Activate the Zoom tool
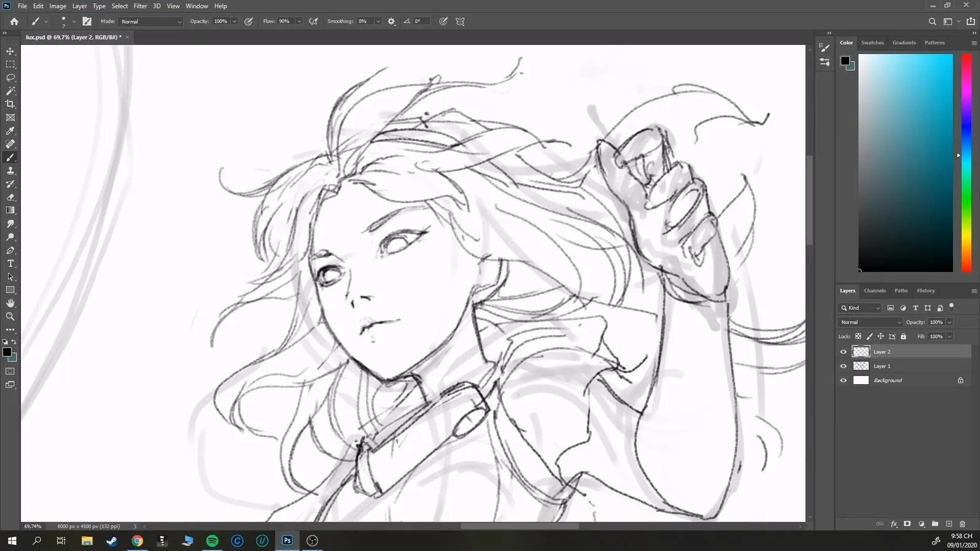Image resolution: width=980 pixels, height=551 pixels. click(10, 317)
